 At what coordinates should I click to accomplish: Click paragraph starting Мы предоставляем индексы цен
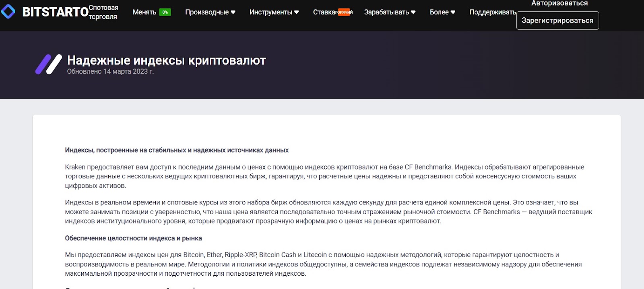323,264
